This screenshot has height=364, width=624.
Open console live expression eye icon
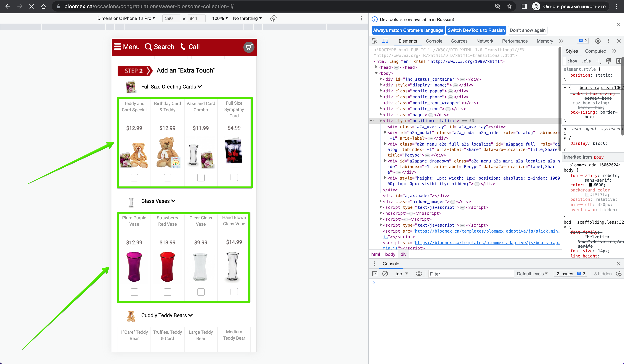coord(419,274)
